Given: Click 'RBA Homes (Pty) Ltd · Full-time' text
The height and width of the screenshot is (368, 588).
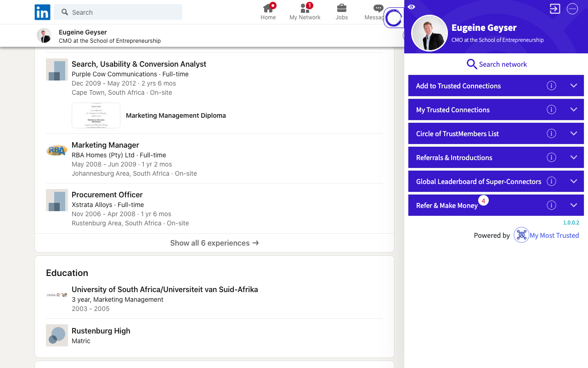Looking at the screenshot, I should coord(119,155).
